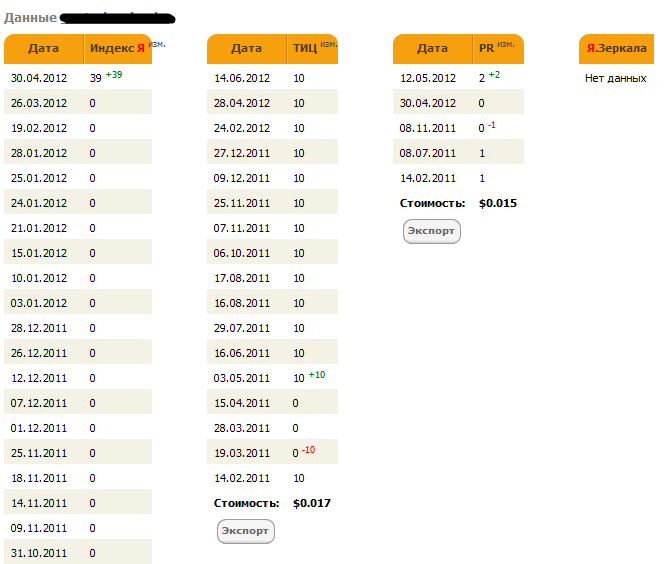This screenshot has height=564, width=665.
Task: Click date 26.03.2012 in Индекс table
Action: click(x=39, y=103)
